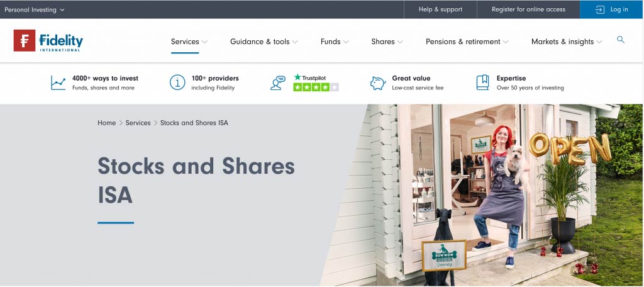Click the Fidelity International red logo
The width and height of the screenshot is (644, 287).
pyautogui.click(x=25, y=40)
